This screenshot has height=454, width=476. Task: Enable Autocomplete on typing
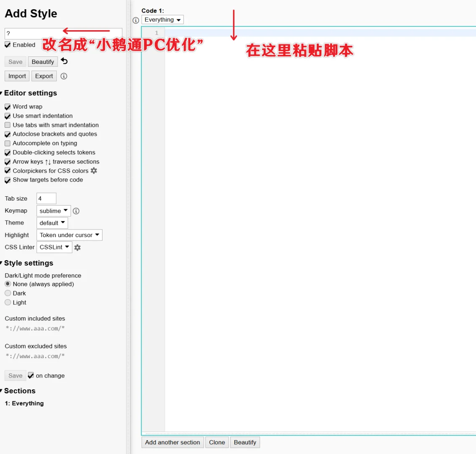click(7, 143)
